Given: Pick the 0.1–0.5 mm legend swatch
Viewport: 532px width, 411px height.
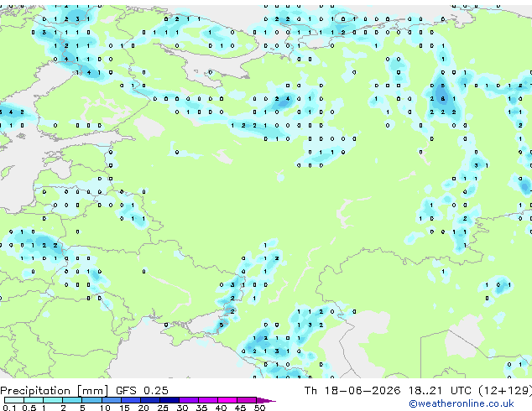Looking at the screenshot, I should click(x=14, y=400).
